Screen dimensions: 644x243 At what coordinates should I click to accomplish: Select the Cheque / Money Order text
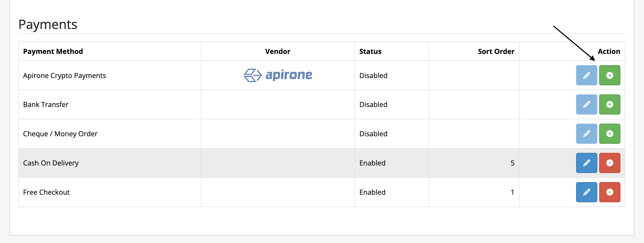click(60, 134)
